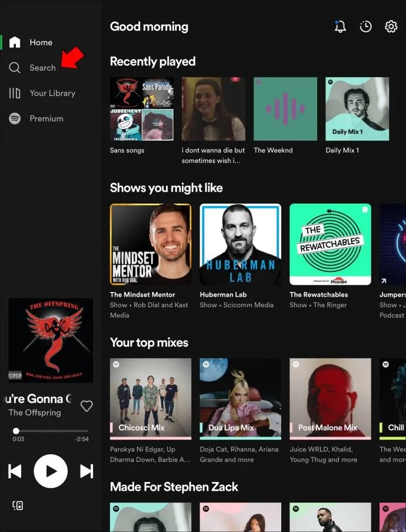406x532 pixels.
Task: Open the 'i dont wanna die but' playlist cover
Action: [x=214, y=108]
